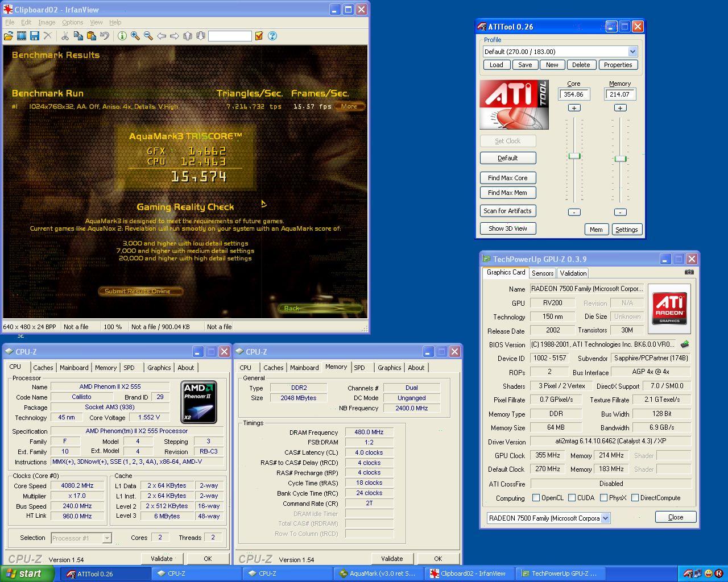Click the Back button in AquaMark results
This screenshot has width=728, height=582.
tap(320, 308)
